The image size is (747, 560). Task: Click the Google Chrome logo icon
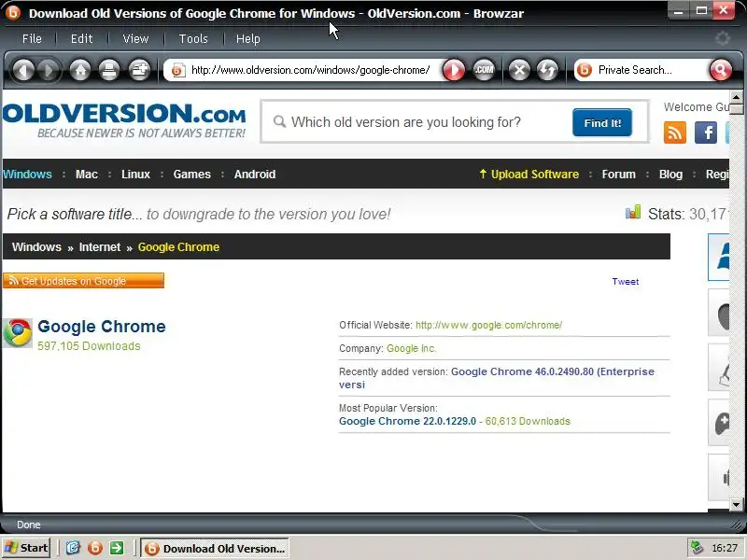(18, 332)
